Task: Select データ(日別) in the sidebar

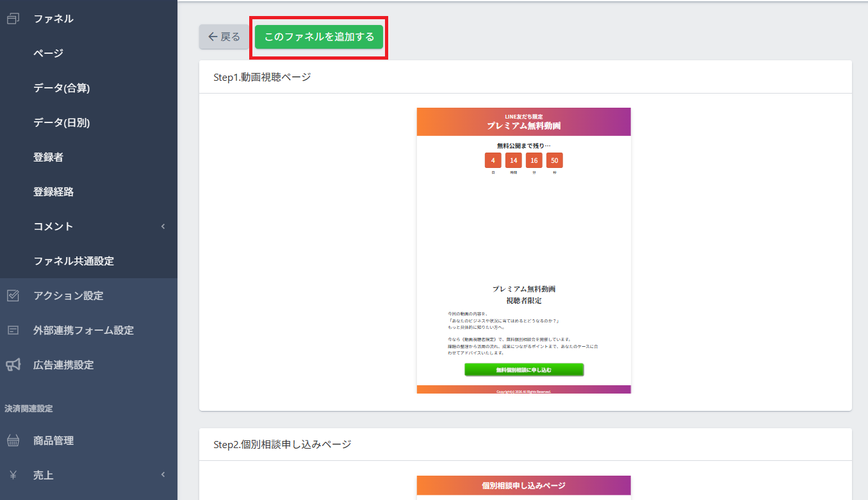Action: (61, 122)
